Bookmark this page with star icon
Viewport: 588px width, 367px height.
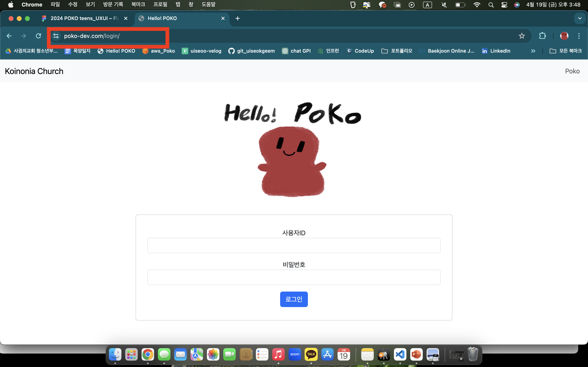(522, 36)
